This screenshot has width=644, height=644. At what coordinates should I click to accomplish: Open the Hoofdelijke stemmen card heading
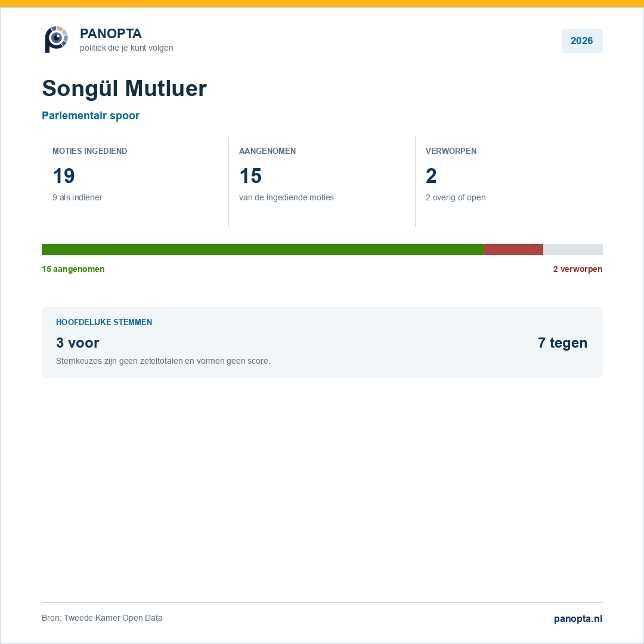[x=104, y=322]
